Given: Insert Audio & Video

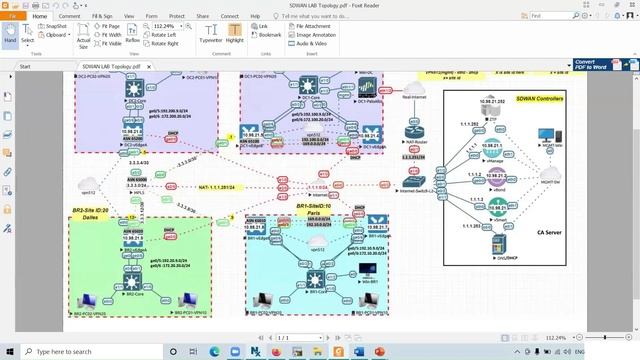Looking at the screenshot, I should (x=307, y=44).
